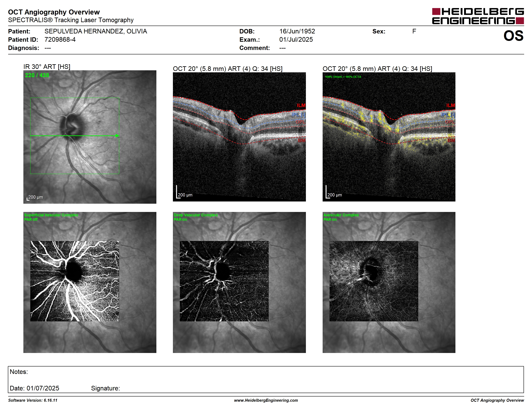The image size is (532, 411).
Task: Open the structural OCT B-scan image
Action: pyautogui.click(x=239, y=137)
